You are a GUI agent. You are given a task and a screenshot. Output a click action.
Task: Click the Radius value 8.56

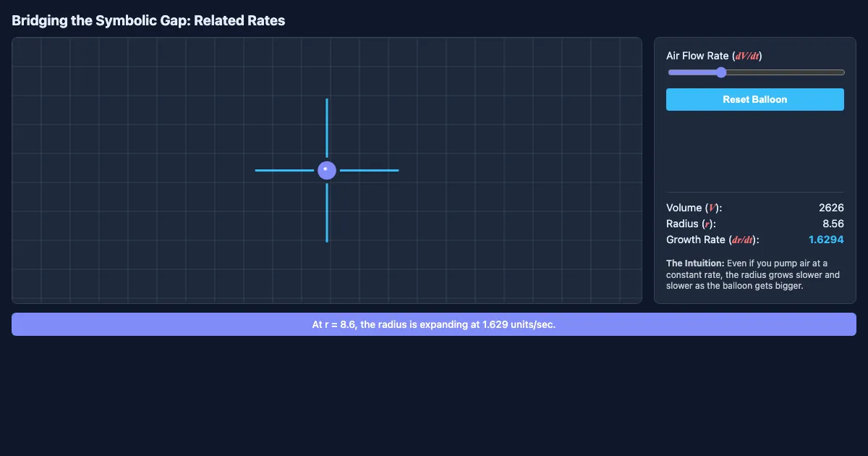[833, 224]
